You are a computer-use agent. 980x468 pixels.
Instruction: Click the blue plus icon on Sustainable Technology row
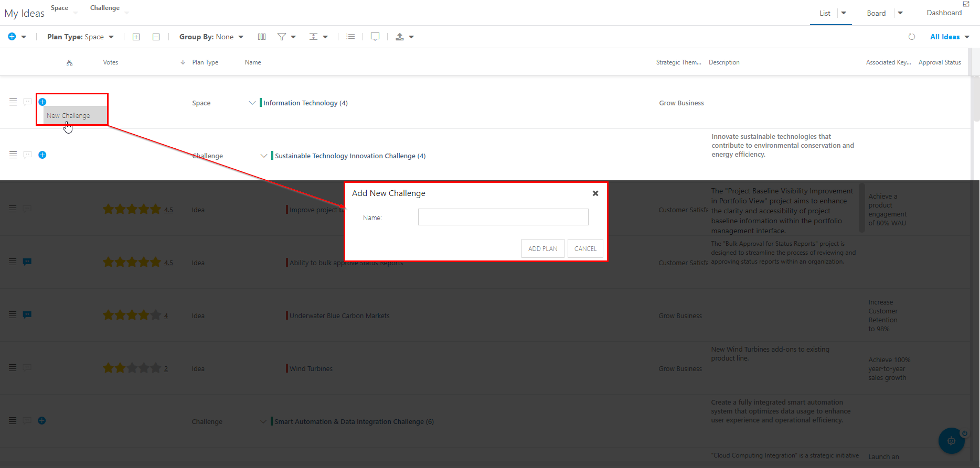pos(42,155)
